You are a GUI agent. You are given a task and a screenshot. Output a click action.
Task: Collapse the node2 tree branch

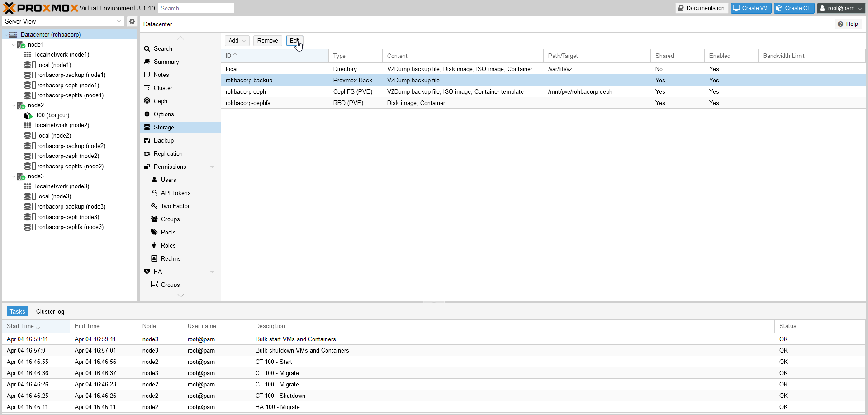coord(13,105)
